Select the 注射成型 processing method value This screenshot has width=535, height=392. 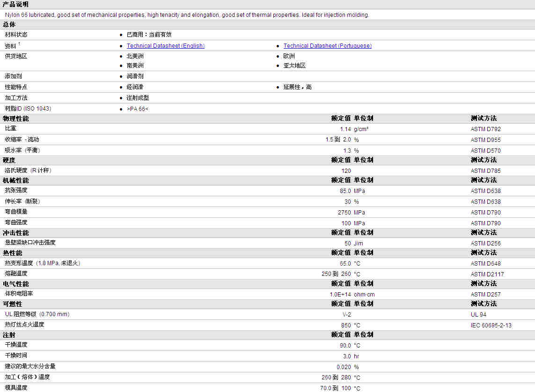tap(138, 98)
